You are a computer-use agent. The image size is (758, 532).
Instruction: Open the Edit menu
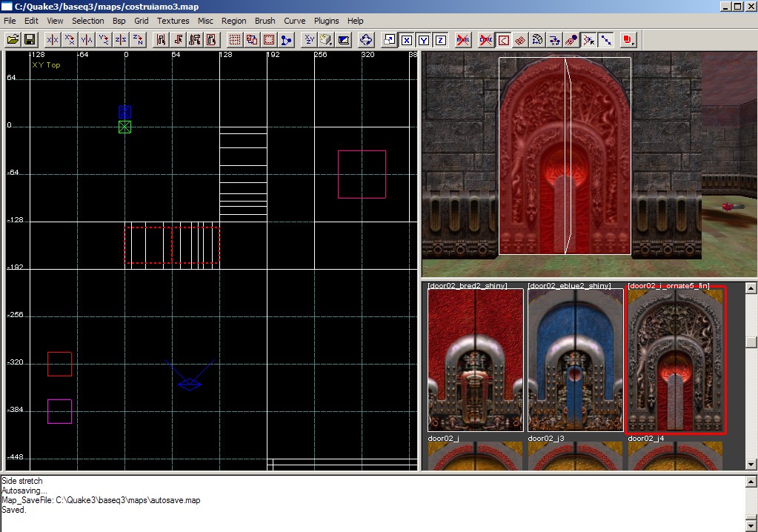[x=31, y=21]
